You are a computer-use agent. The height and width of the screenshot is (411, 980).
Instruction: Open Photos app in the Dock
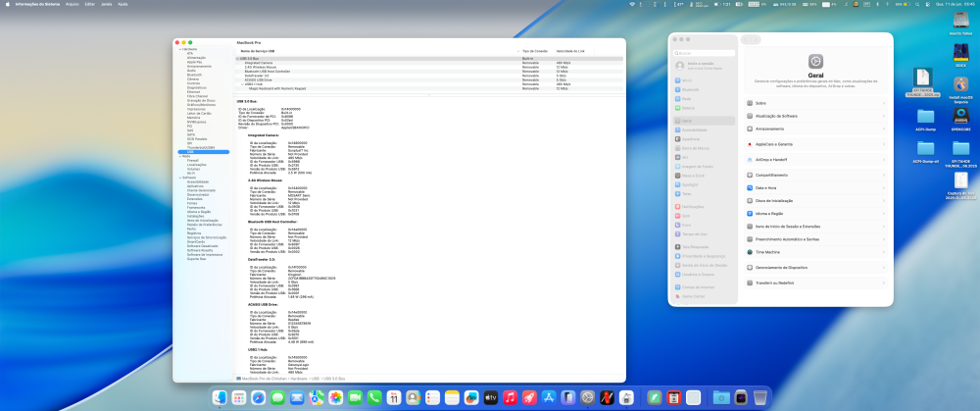[x=335, y=397]
